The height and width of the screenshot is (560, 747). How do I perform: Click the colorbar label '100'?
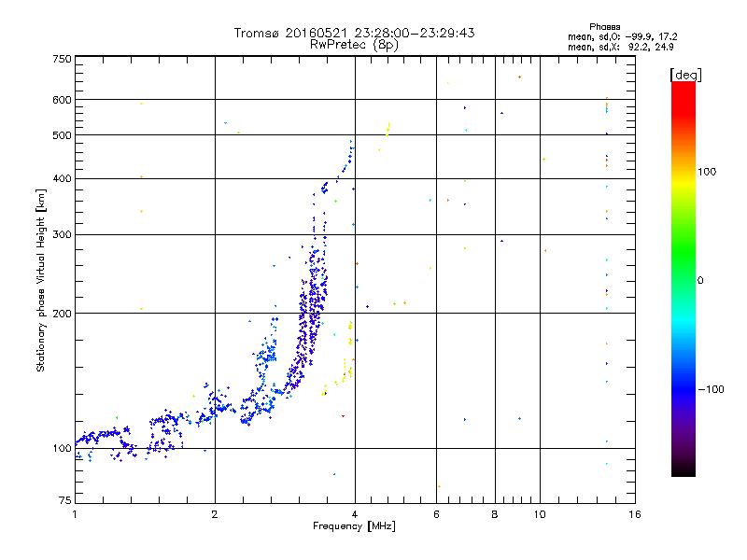tap(707, 172)
